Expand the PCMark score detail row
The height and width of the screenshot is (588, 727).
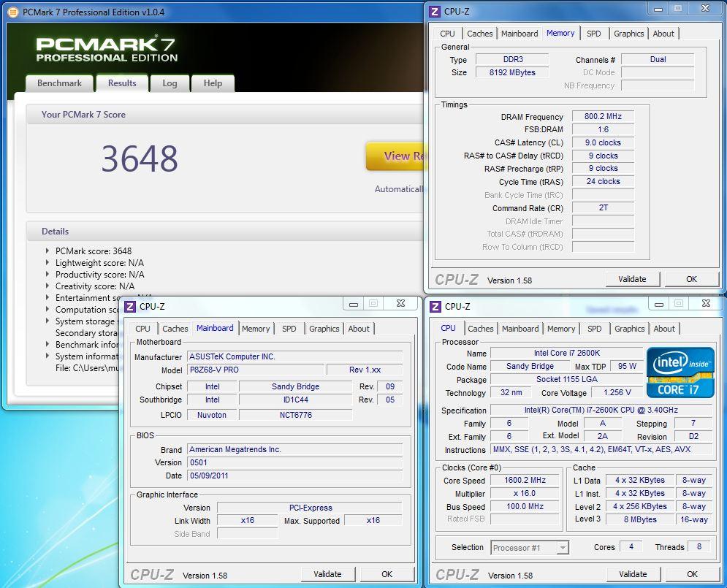(47, 251)
